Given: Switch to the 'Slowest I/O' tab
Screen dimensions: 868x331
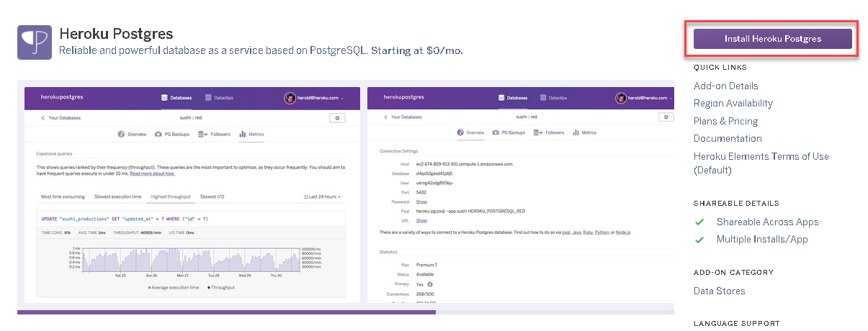Looking at the screenshot, I should pos(212,196).
